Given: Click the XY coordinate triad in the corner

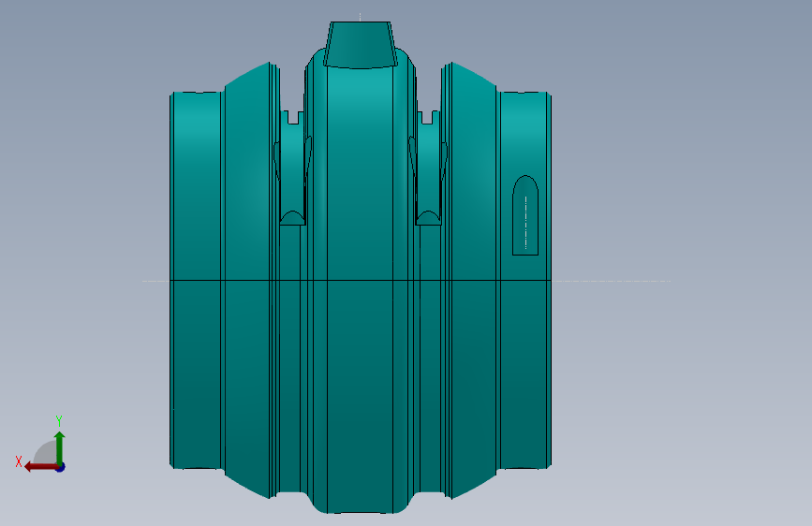Looking at the screenshot, I should click(40, 444).
